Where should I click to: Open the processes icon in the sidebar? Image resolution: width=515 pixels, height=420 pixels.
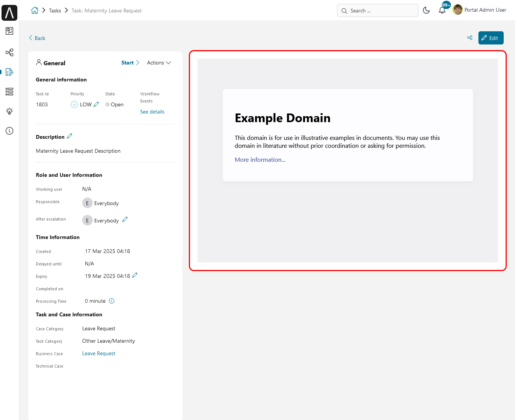click(9, 52)
